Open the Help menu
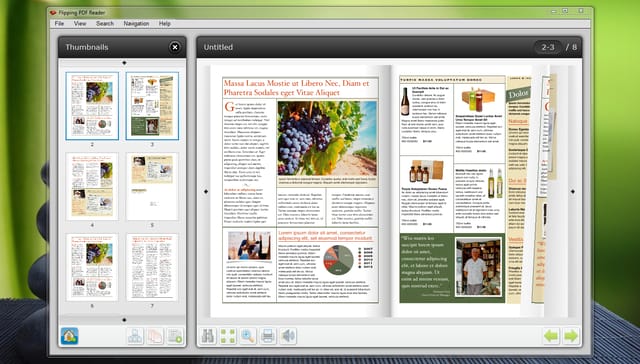 [x=164, y=24]
